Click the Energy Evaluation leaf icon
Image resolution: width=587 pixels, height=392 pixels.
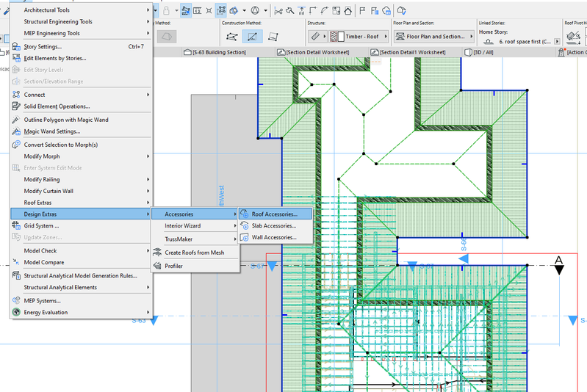point(16,313)
